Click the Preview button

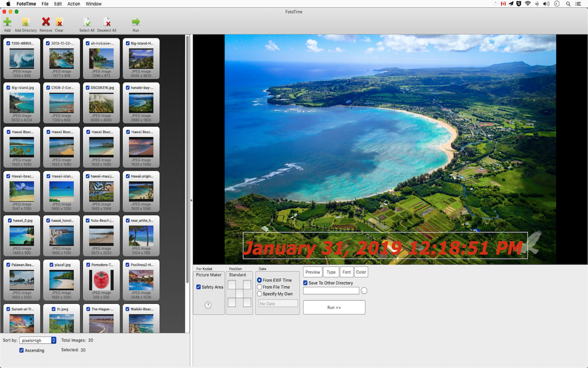313,272
